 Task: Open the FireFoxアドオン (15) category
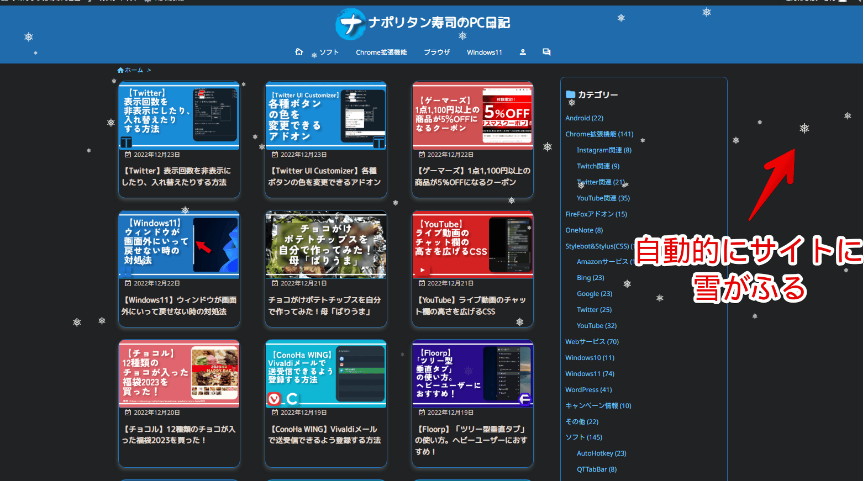click(x=596, y=214)
